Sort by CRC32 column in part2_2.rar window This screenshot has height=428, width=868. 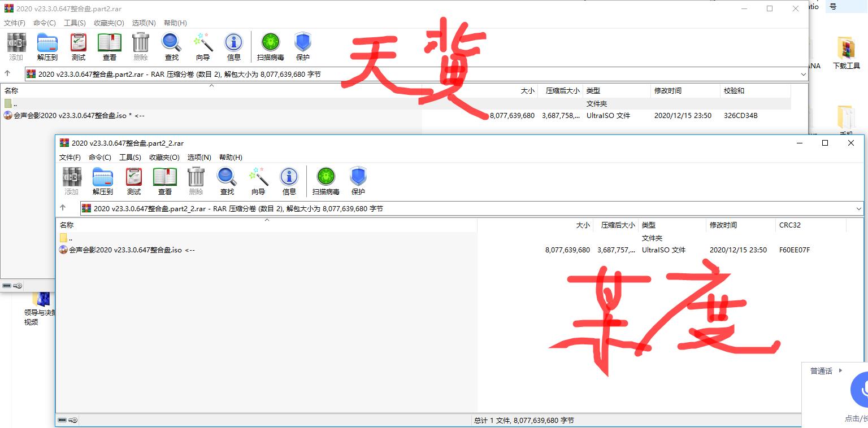click(x=811, y=225)
